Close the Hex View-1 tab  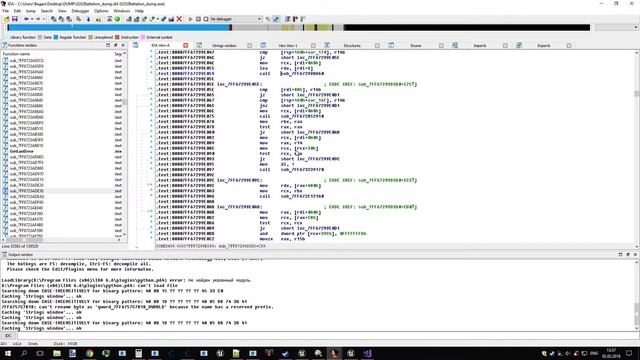(x=313, y=45)
